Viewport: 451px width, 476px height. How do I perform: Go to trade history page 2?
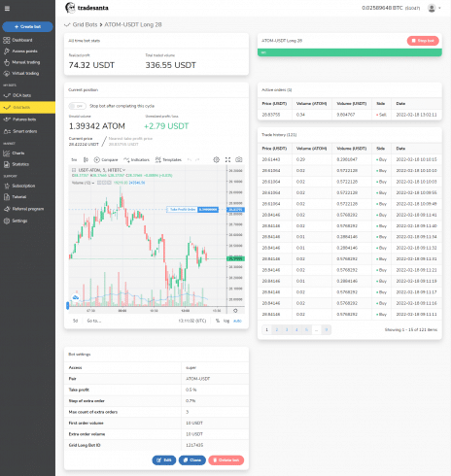click(x=277, y=329)
